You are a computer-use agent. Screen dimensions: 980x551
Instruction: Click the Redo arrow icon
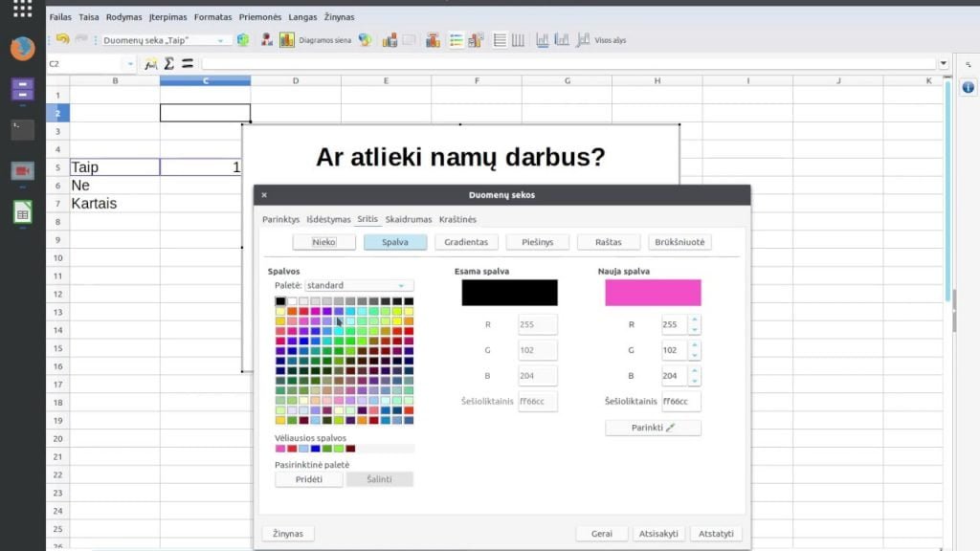81,39
